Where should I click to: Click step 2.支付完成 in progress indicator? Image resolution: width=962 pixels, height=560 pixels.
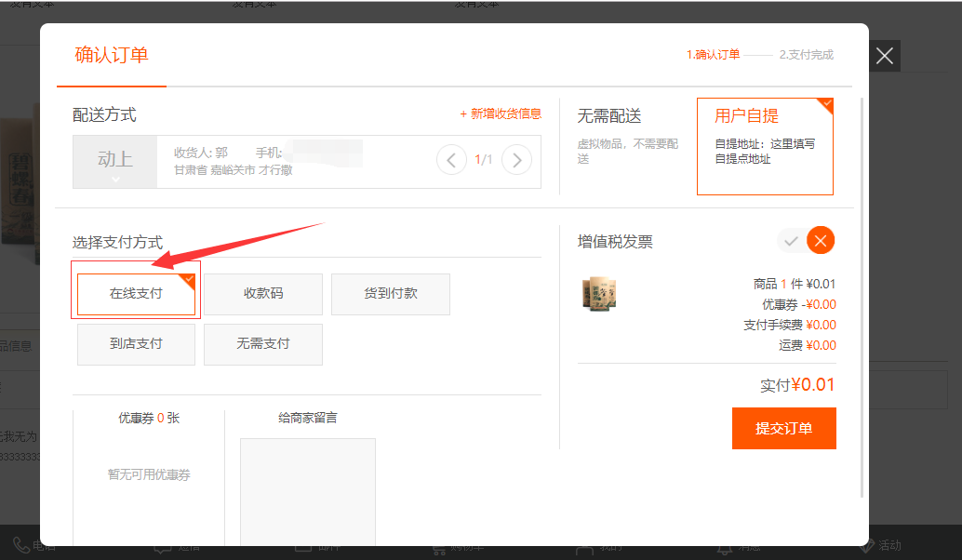(x=806, y=55)
